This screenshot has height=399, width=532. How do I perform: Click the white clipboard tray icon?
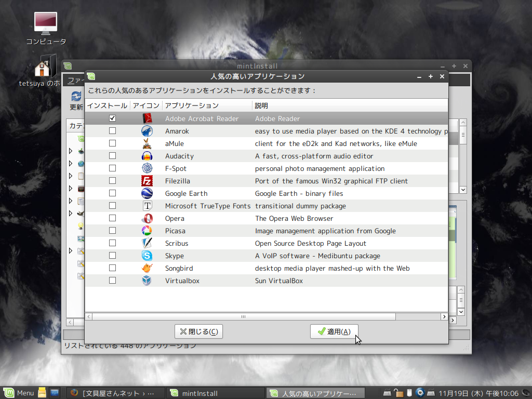[409, 393]
